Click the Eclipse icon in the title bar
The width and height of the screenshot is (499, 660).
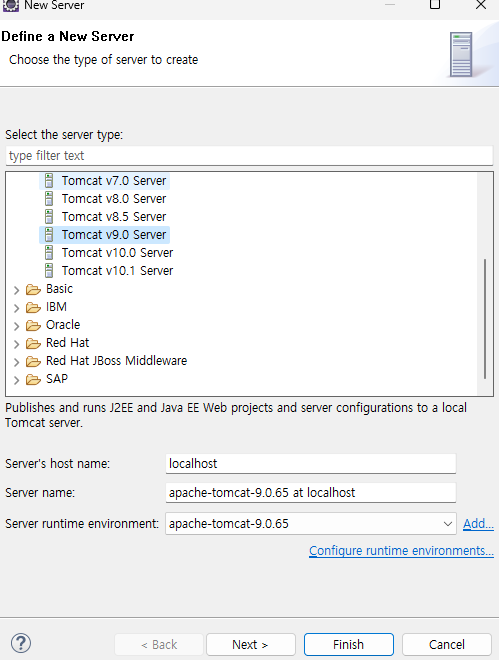(11, 5)
